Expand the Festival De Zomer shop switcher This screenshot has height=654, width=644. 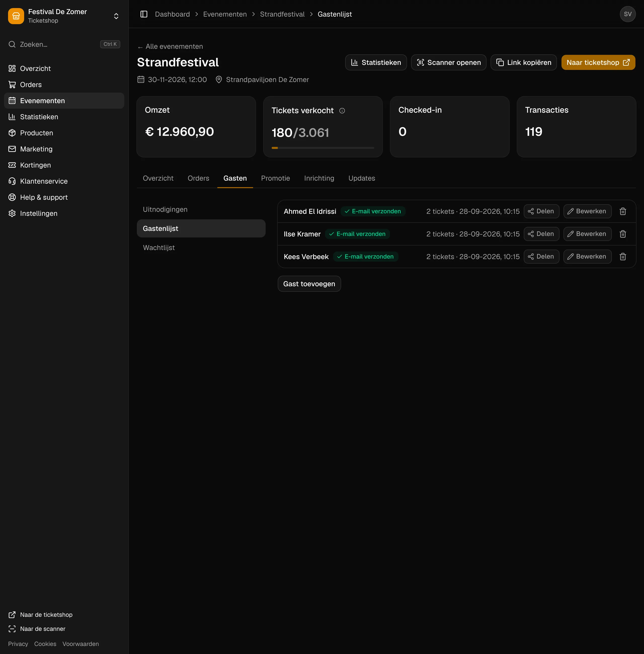point(116,16)
